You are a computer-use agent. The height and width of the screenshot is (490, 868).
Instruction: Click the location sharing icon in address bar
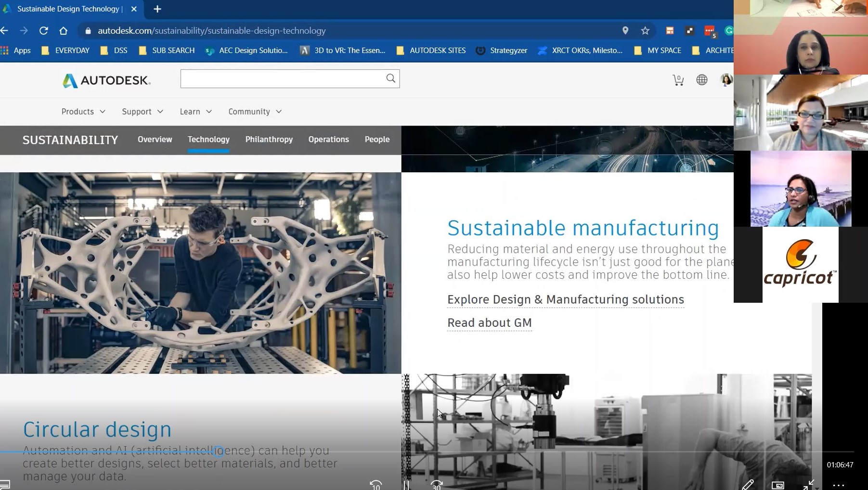[625, 30]
